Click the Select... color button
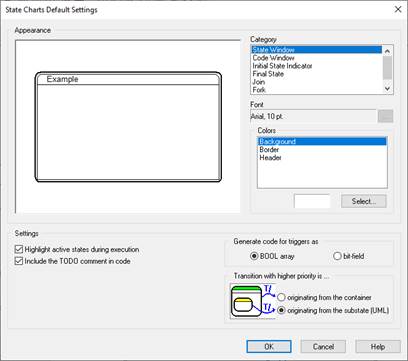Viewport: 408px width, 361px height. tap(364, 201)
